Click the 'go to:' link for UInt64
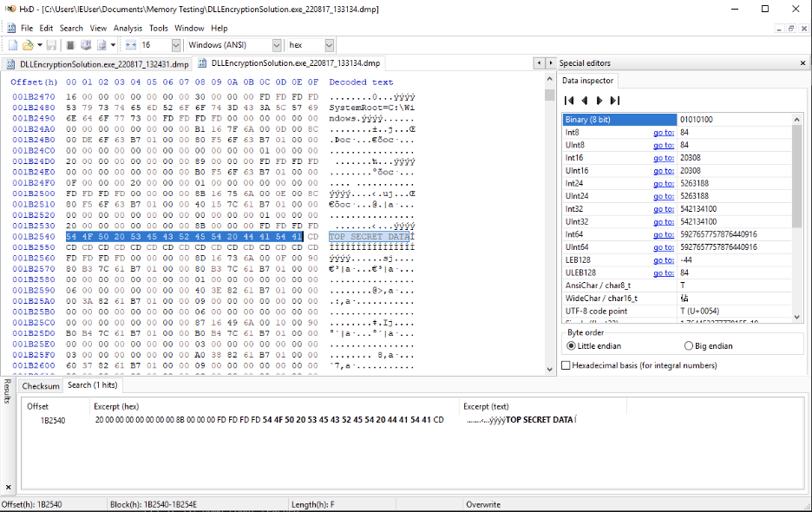This screenshot has height=512, width=812. pyautogui.click(x=664, y=247)
